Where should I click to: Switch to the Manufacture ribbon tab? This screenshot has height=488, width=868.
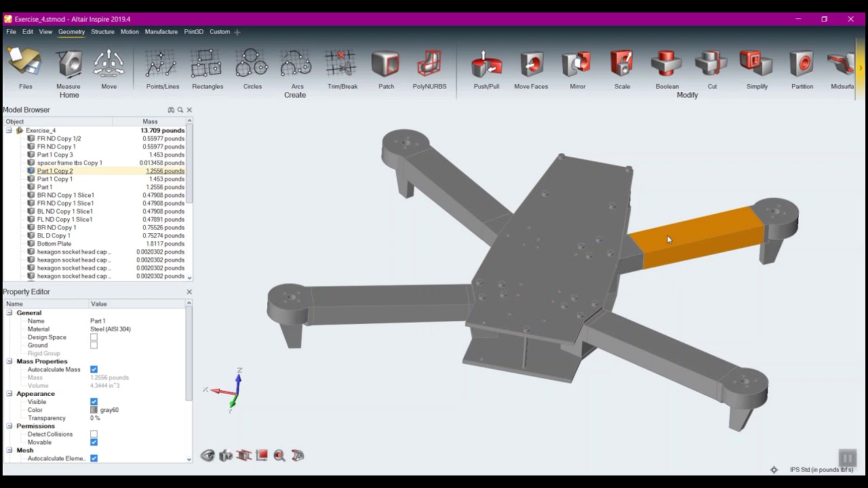click(x=161, y=32)
